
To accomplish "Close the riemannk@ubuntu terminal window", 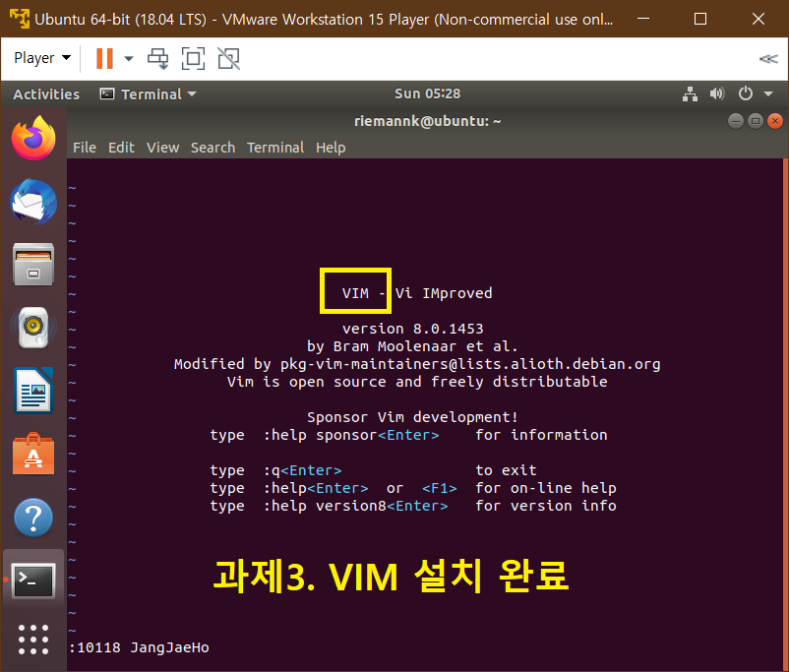I will pyautogui.click(x=775, y=121).
